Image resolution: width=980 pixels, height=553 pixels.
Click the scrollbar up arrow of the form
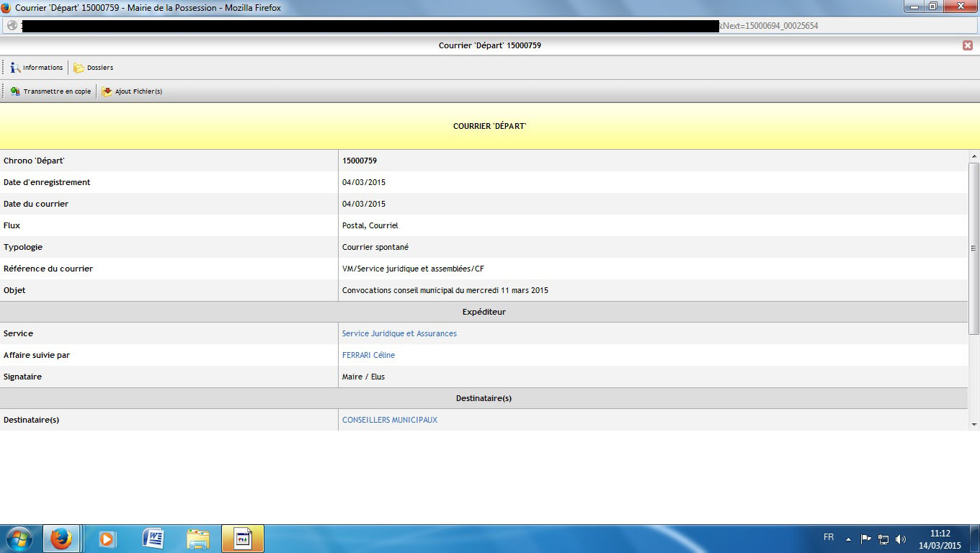[974, 156]
